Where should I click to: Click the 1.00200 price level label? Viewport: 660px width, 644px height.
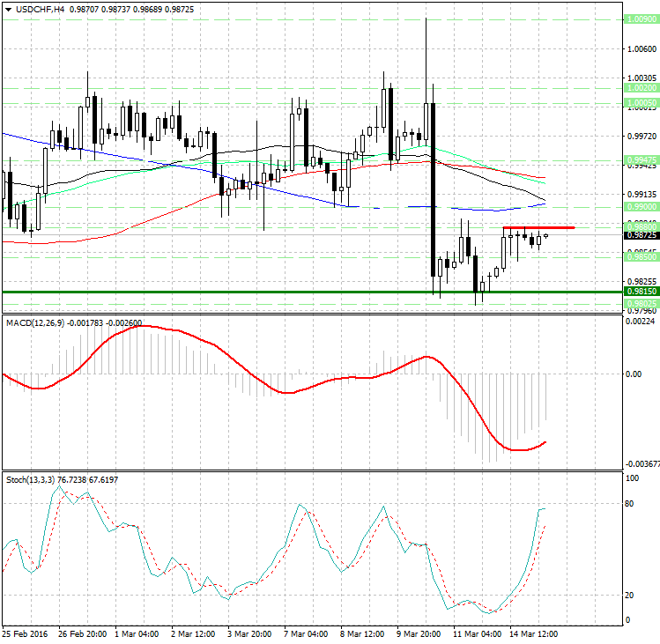tap(640, 88)
